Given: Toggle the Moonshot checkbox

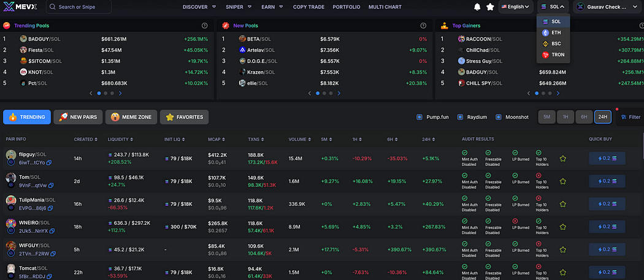Looking at the screenshot, I should 498,117.
